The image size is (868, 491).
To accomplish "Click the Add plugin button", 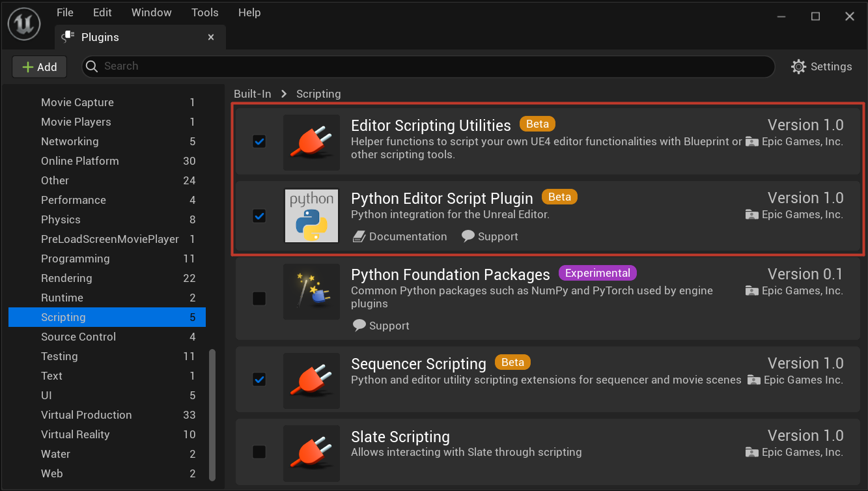I will click(40, 66).
